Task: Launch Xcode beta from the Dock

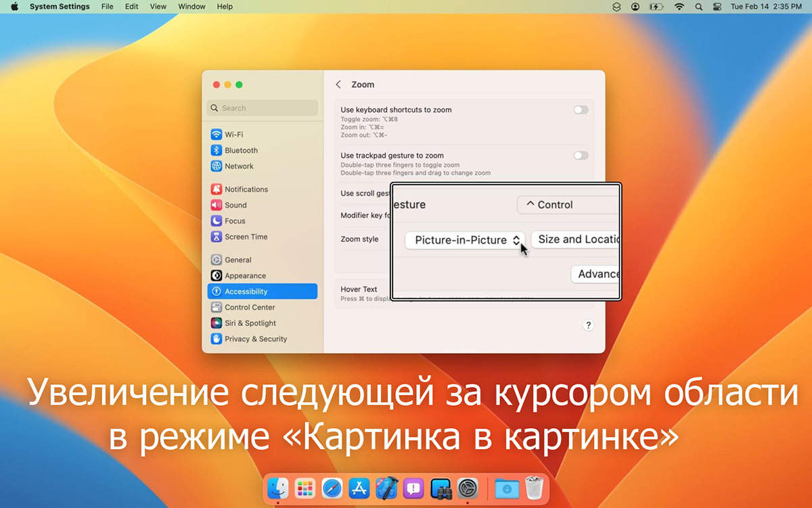Action: pos(386,487)
